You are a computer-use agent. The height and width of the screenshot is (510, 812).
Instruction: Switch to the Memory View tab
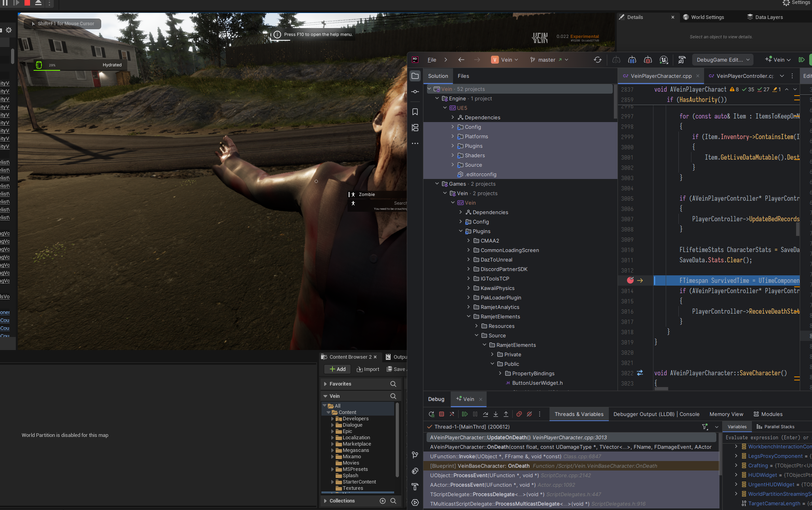pos(726,414)
